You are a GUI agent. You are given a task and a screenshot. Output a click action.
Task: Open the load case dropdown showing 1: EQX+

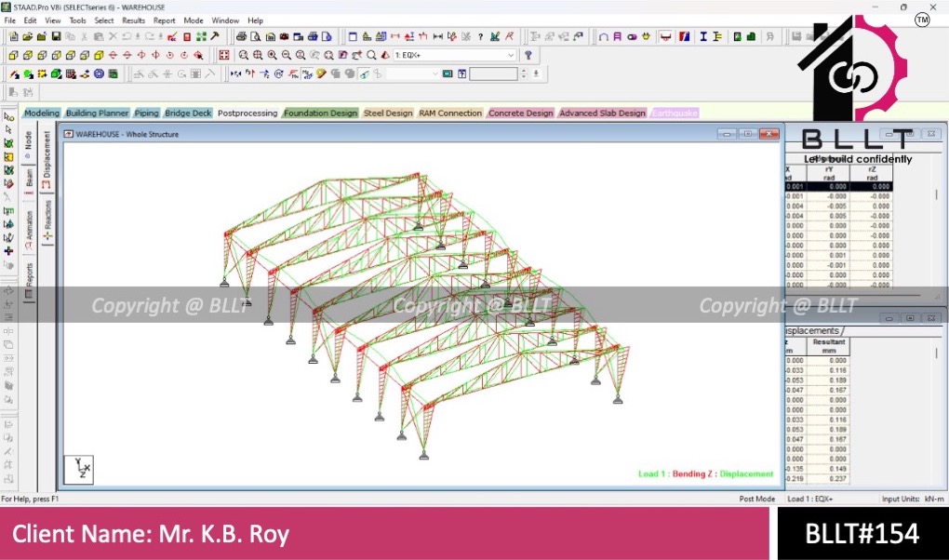click(455, 55)
